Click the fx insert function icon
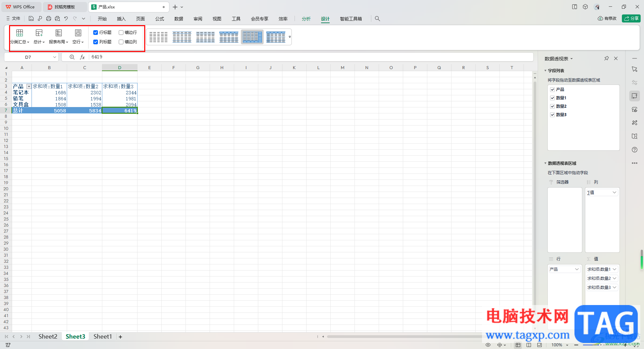 (82, 57)
